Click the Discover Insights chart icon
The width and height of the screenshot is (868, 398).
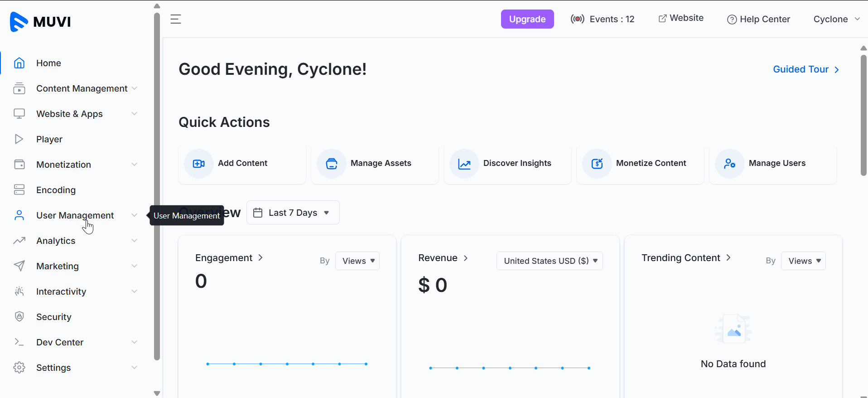coord(464,164)
